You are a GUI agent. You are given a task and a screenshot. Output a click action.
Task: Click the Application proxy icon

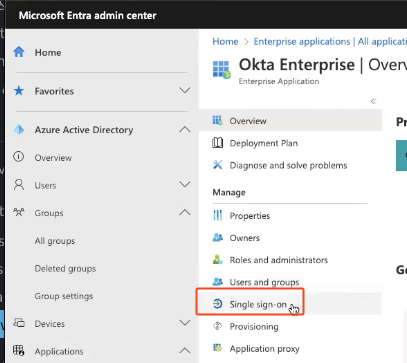[x=217, y=348]
